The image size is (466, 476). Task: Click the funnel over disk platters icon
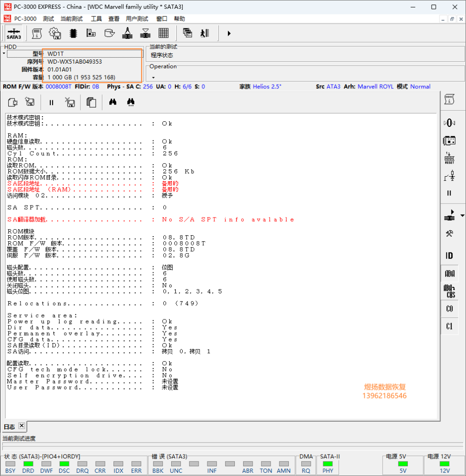point(146,33)
